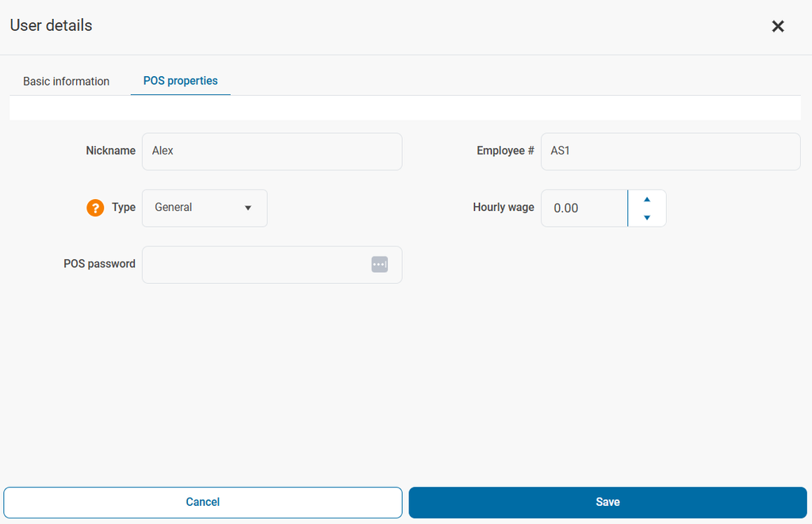The height and width of the screenshot is (524, 812).
Task: Click the Cancel button
Action: click(203, 502)
